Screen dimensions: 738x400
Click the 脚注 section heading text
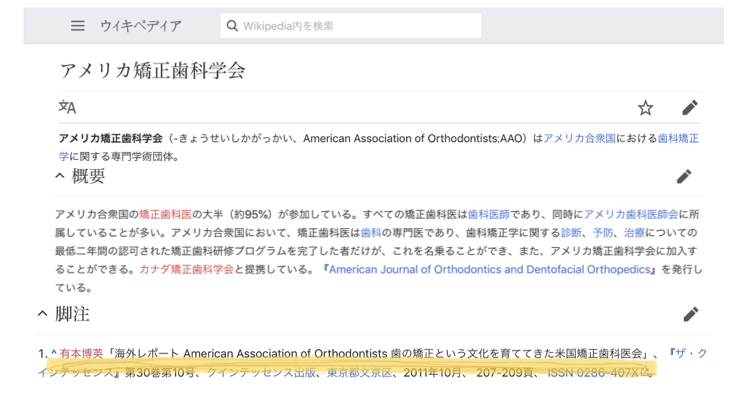tap(72, 314)
